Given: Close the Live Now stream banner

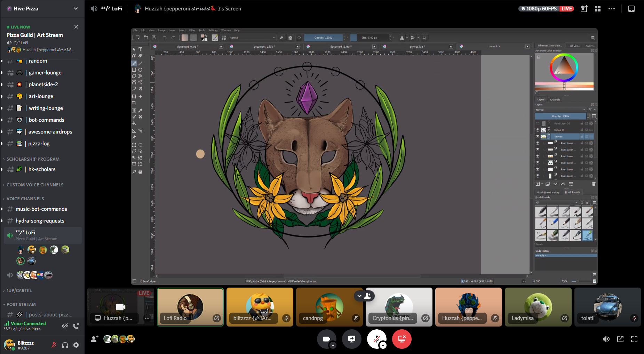Looking at the screenshot, I should click(x=76, y=27).
